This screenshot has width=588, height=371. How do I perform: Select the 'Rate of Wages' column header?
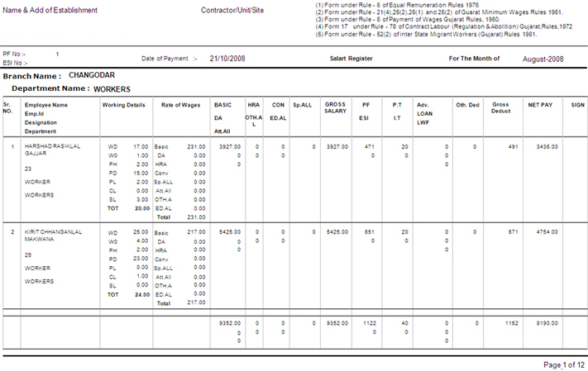coord(180,105)
